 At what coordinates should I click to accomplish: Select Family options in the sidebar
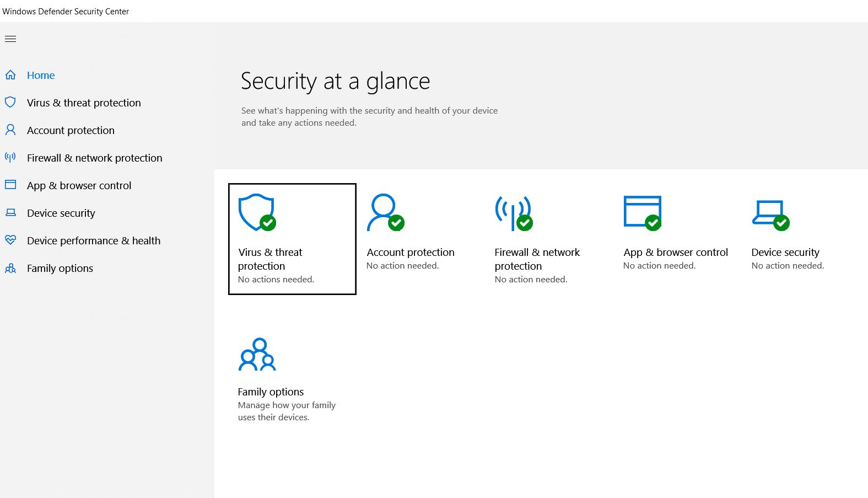60,268
